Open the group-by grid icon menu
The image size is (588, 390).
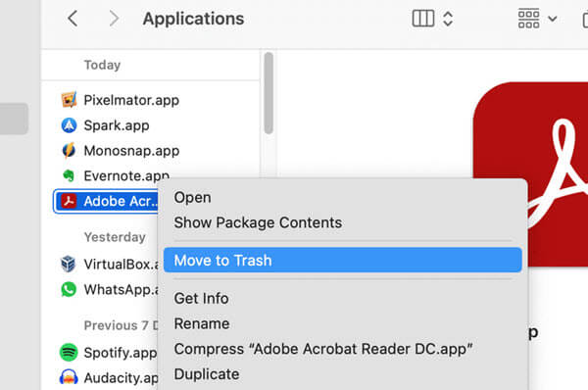pyautogui.click(x=529, y=19)
